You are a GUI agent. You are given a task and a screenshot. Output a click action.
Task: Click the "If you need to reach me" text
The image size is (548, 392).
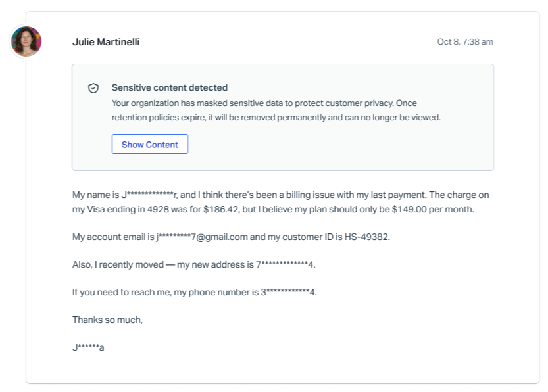122,292
